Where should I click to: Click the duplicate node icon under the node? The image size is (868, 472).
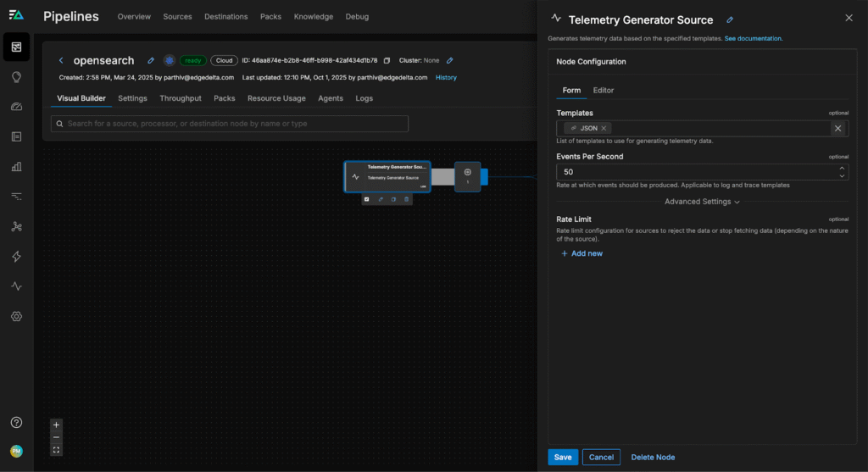click(x=393, y=199)
